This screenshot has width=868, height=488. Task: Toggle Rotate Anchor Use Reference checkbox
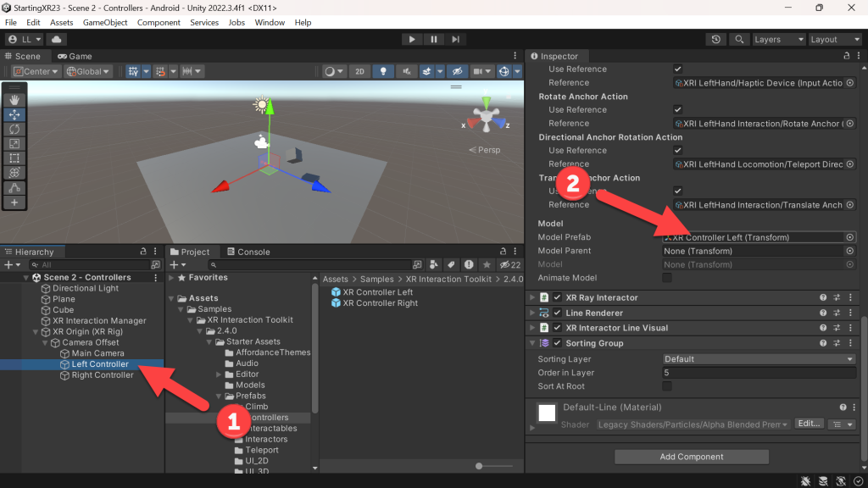pos(677,109)
